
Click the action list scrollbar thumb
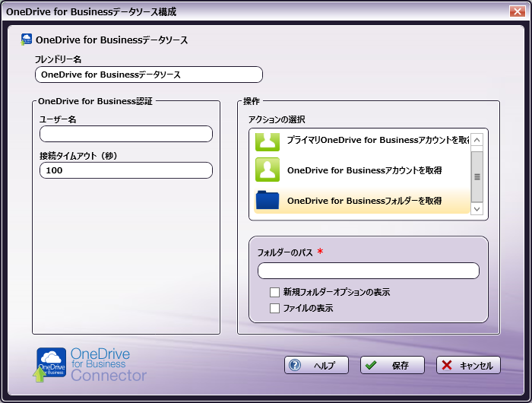click(x=477, y=177)
